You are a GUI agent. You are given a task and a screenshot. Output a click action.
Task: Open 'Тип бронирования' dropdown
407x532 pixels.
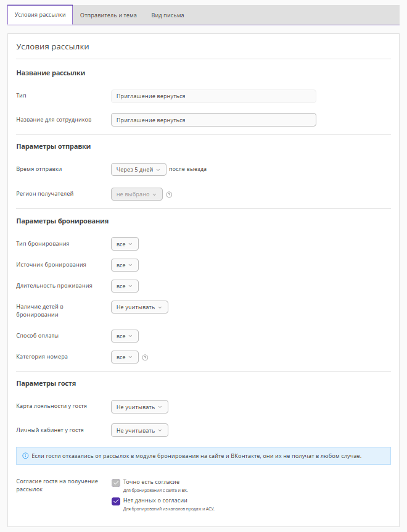(125, 244)
